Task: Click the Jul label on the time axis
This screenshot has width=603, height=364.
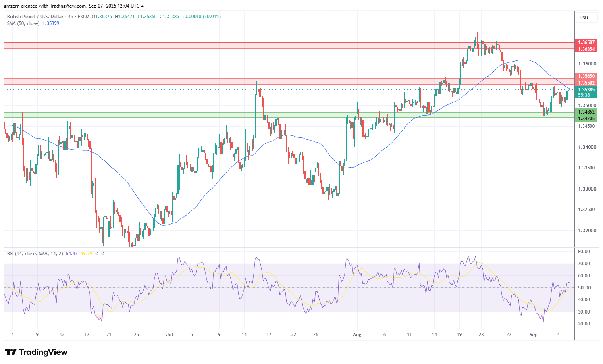Action: pos(170,335)
